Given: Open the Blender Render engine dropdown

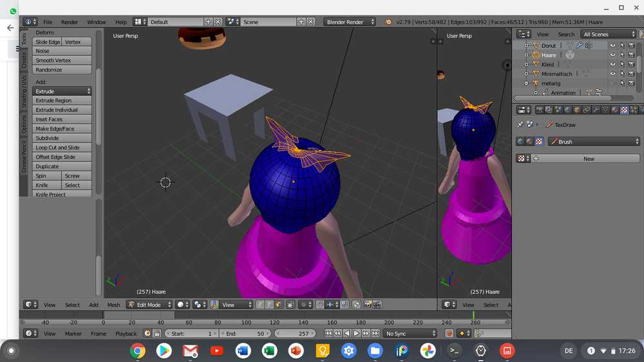Looking at the screenshot, I should click(x=350, y=22).
